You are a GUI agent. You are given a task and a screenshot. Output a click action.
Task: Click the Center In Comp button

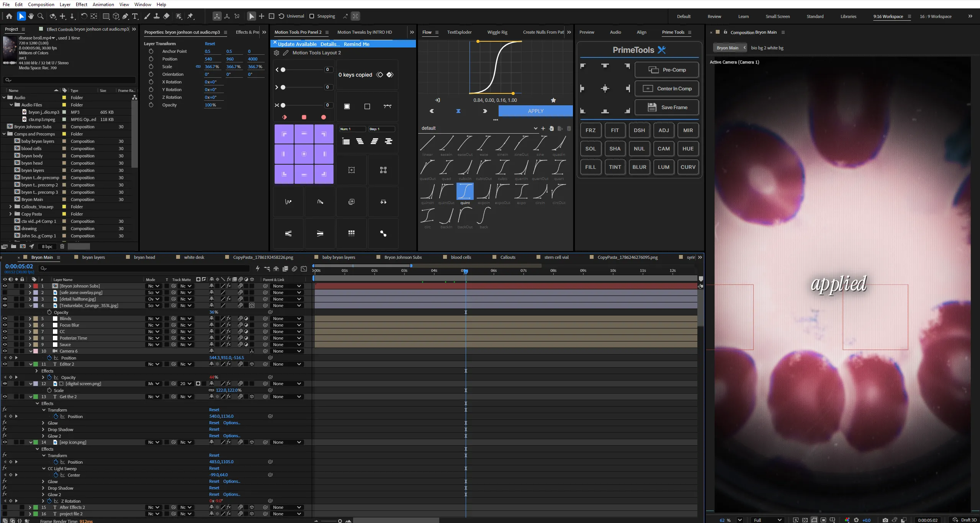pyautogui.click(x=667, y=89)
